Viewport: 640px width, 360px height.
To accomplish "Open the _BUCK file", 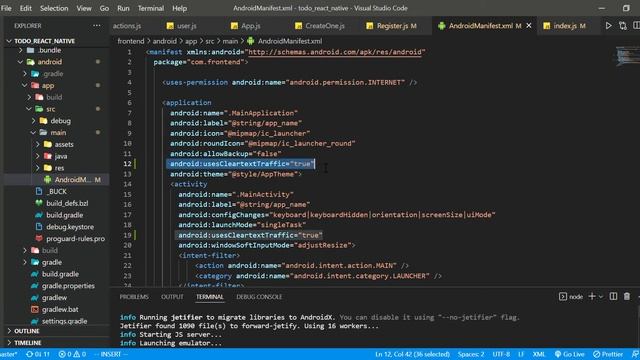I will click(56, 191).
